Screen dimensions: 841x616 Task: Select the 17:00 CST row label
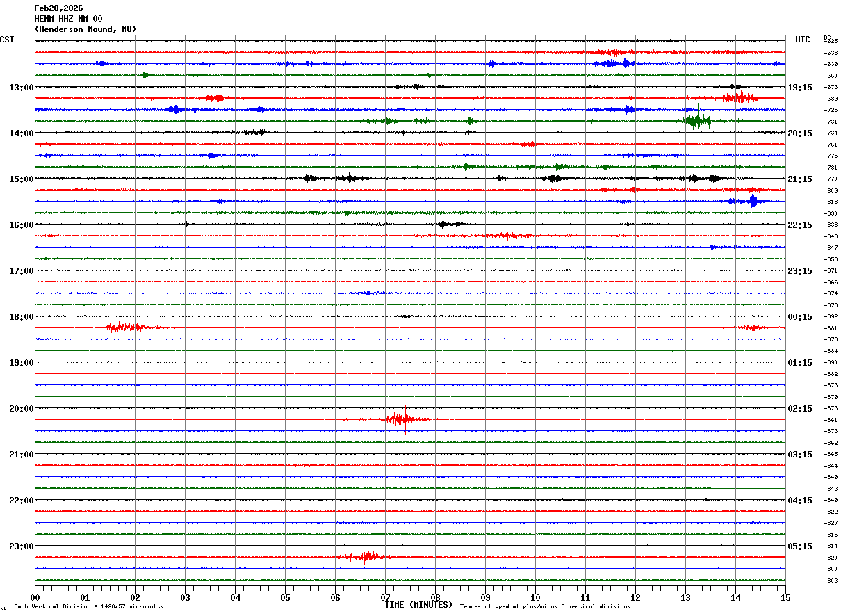[x=22, y=271]
